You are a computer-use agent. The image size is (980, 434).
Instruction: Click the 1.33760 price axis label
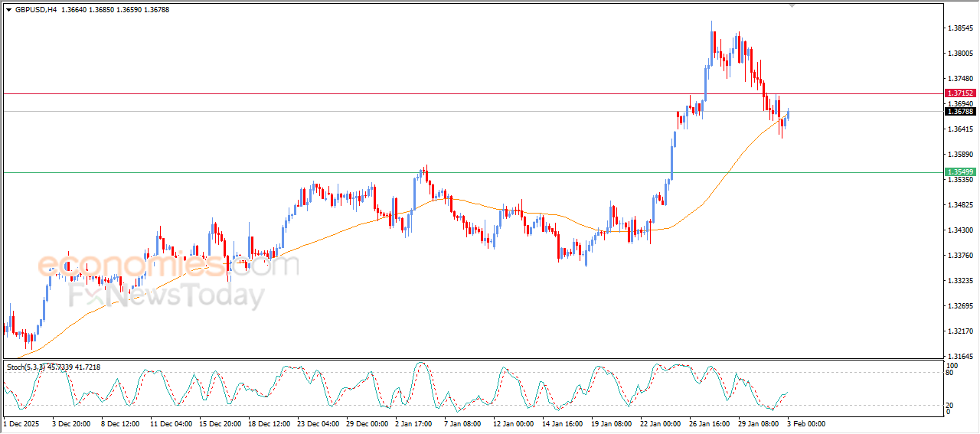click(960, 256)
